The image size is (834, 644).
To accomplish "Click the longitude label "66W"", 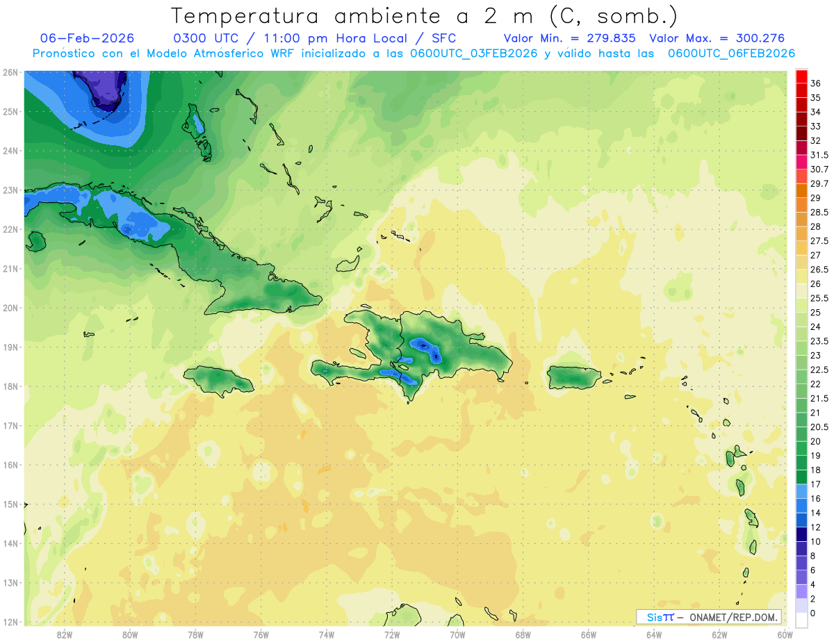I will tap(589, 635).
